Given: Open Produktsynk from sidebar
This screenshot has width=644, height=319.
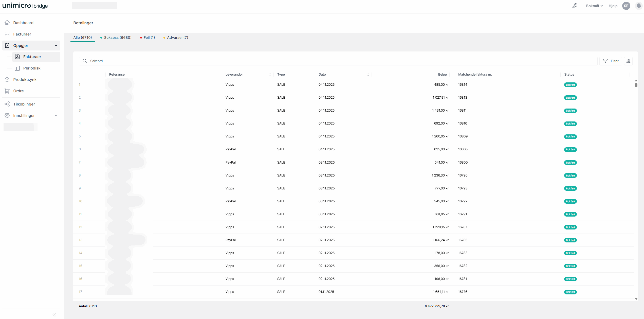Looking at the screenshot, I should 25,79.
